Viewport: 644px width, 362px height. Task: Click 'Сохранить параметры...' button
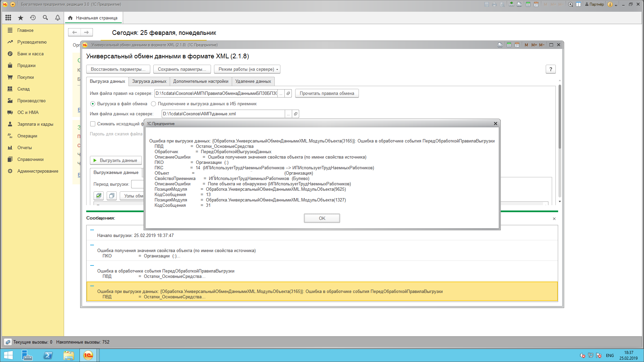[x=182, y=69]
